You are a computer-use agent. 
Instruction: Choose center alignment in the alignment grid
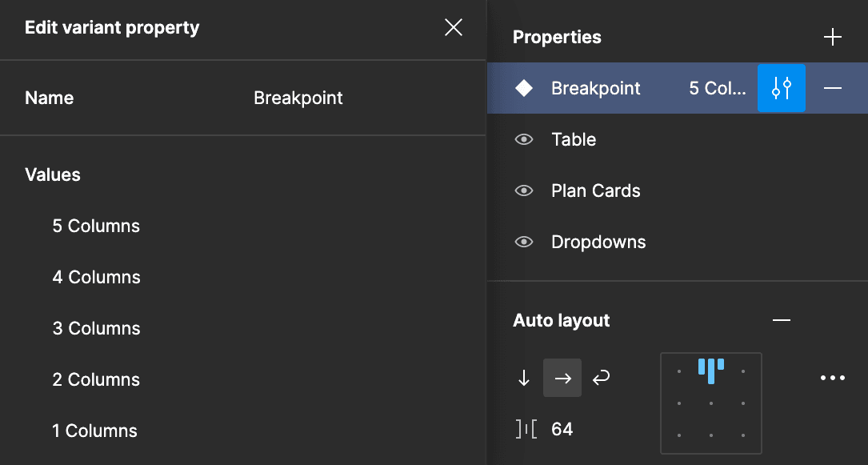click(x=710, y=403)
